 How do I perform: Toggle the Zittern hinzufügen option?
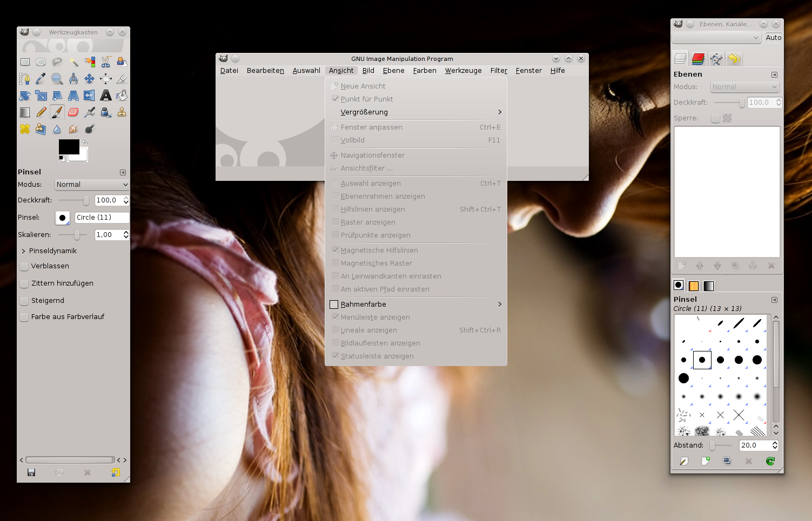(x=24, y=283)
